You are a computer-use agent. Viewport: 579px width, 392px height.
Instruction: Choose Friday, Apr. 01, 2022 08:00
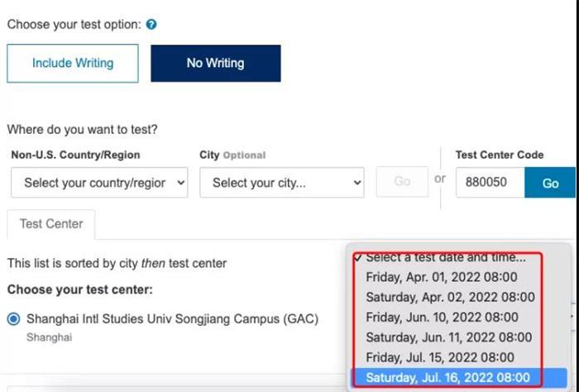pyautogui.click(x=441, y=277)
